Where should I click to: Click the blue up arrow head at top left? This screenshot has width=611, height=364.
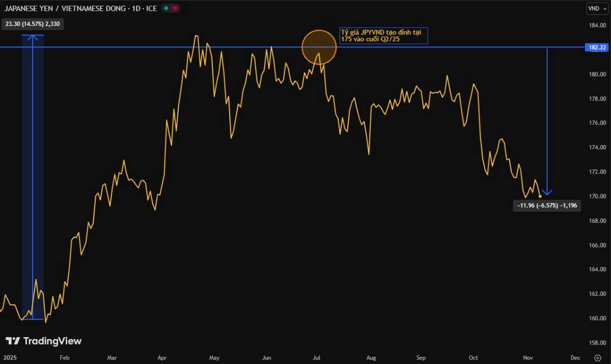[x=33, y=37]
